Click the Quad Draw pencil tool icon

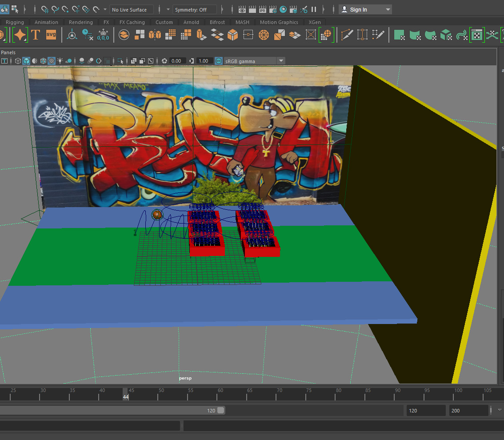point(378,35)
